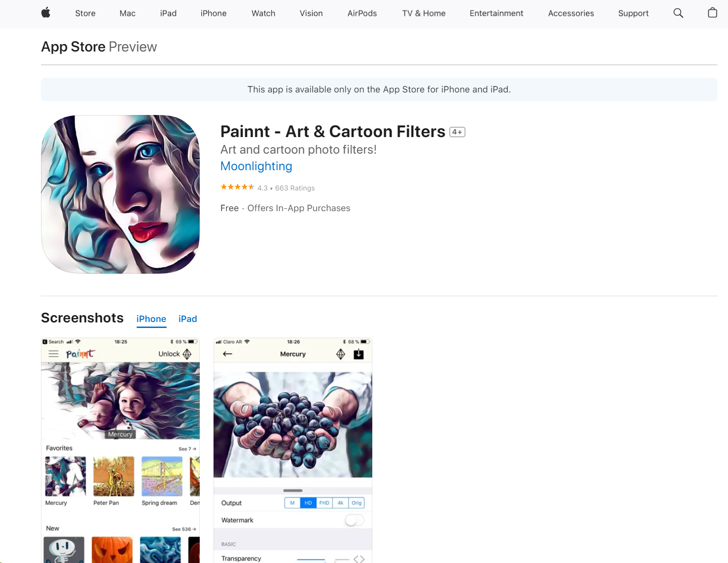Viewport: 728px width, 563px height.
Task: Open the shopping bag icon
Action: tap(712, 13)
